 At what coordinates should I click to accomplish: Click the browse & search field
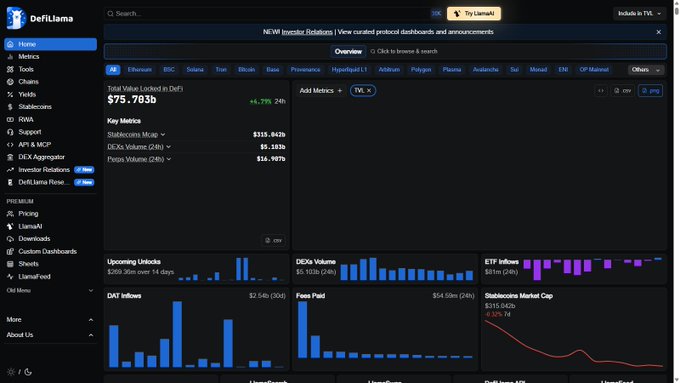[x=404, y=52]
